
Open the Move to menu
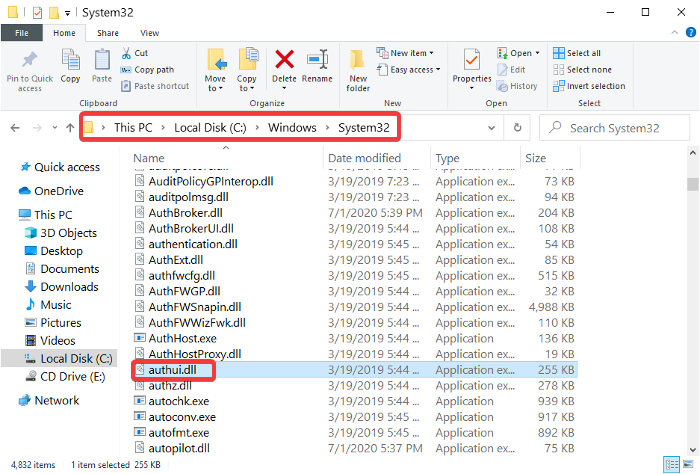click(216, 70)
